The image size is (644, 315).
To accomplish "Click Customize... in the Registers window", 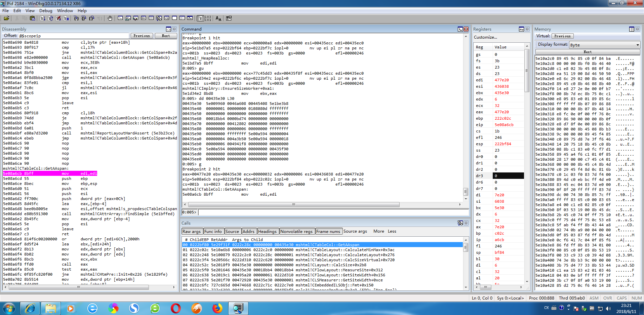I will [485, 37].
